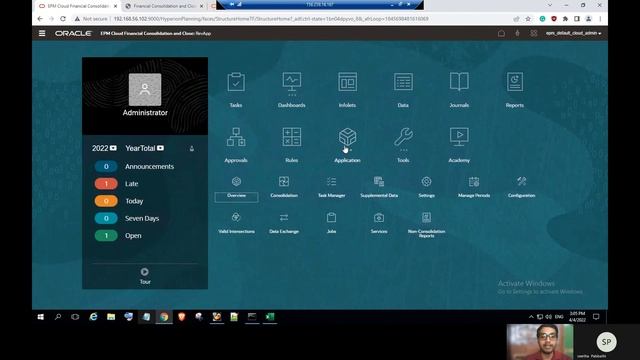Screen dimensions: 640x360
Task: Open the Data card icon
Action: (403, 82)
